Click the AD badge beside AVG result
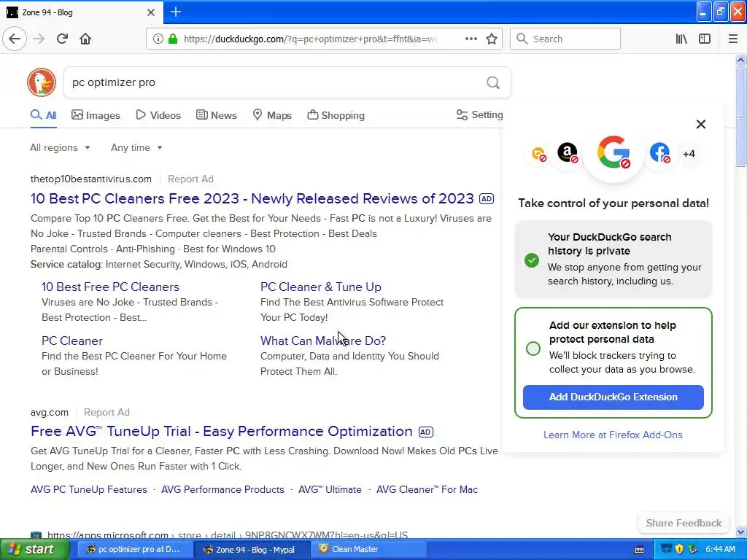Image resolution: width=747 pixels, height=560 pixels. pos(425,432)
